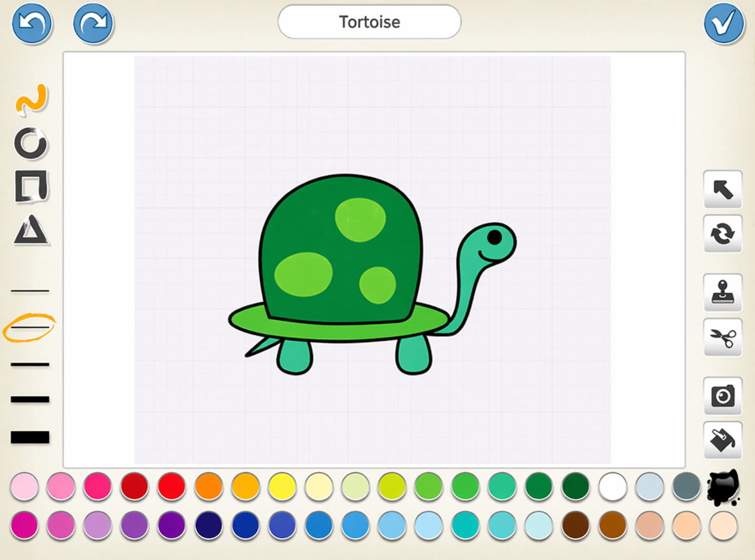
Task: Choose the thickest line width
Action: pos(30,437)
